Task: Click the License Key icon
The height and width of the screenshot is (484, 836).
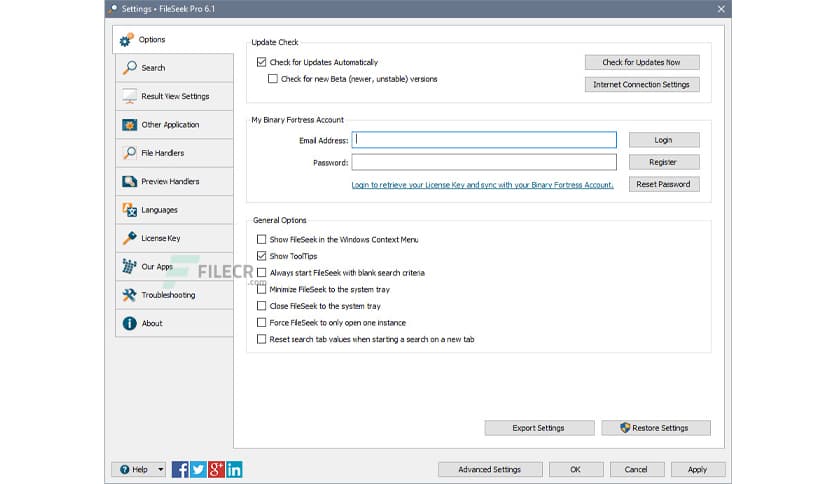Action: pos(130,238)
